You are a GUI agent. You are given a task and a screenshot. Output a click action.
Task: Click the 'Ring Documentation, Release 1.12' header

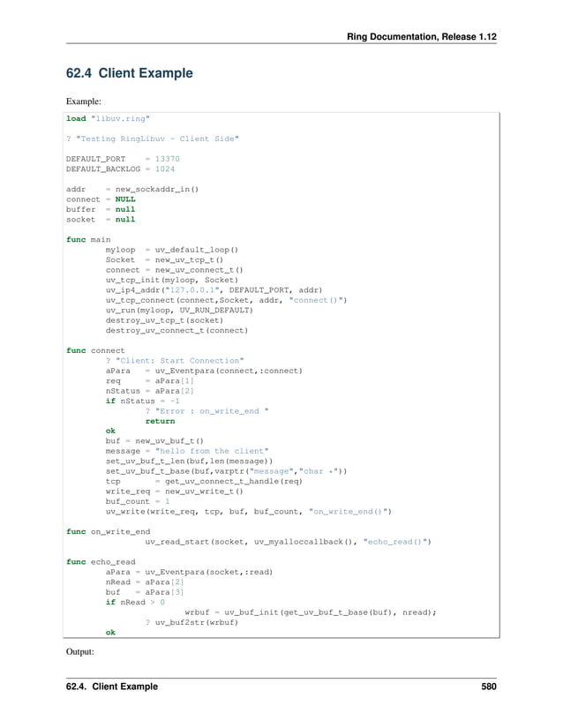(422, 37)
